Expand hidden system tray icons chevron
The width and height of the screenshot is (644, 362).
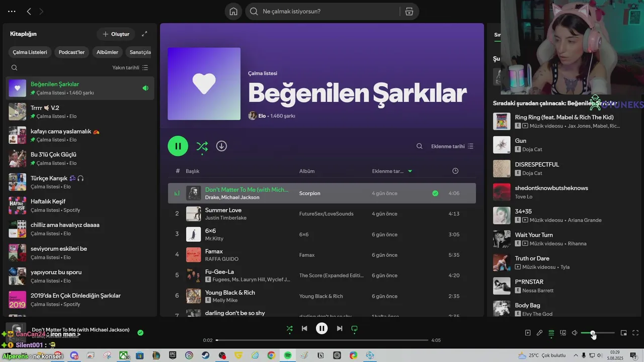tap(576, 355)
